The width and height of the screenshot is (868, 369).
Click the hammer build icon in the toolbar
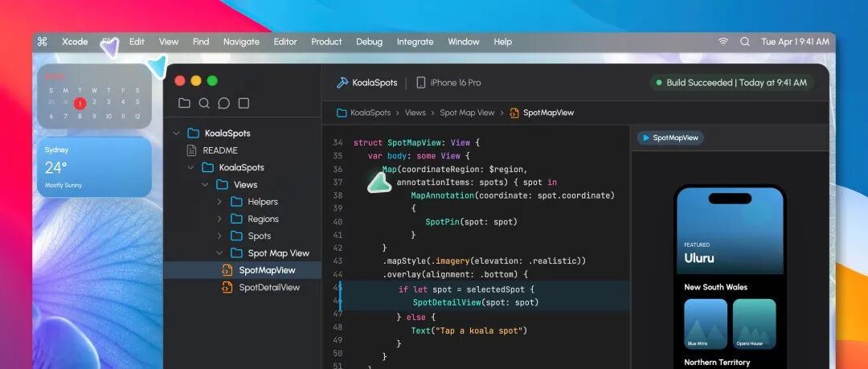[x=342, y=83]
